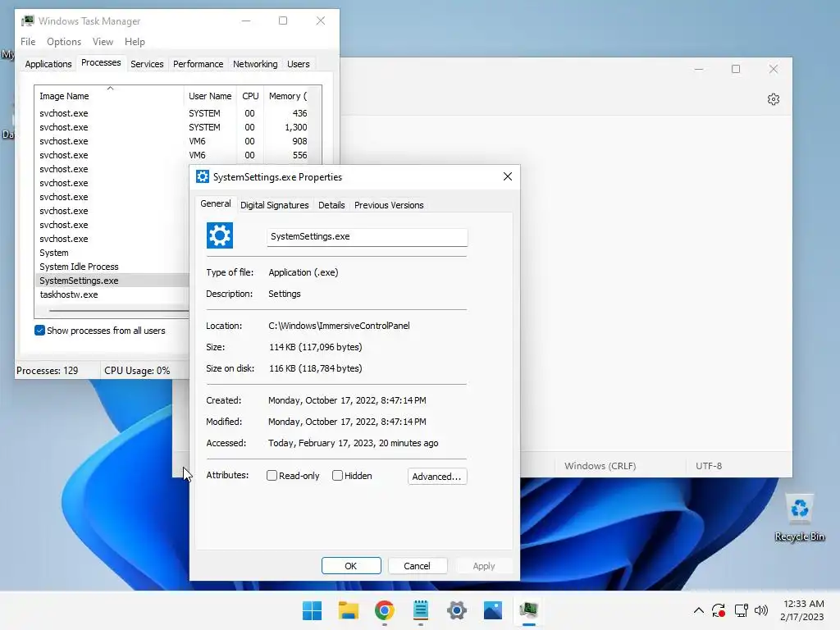Show hidden system tray icons chevron
Viewport: 840px width, 630px height.
pos(699,610)
